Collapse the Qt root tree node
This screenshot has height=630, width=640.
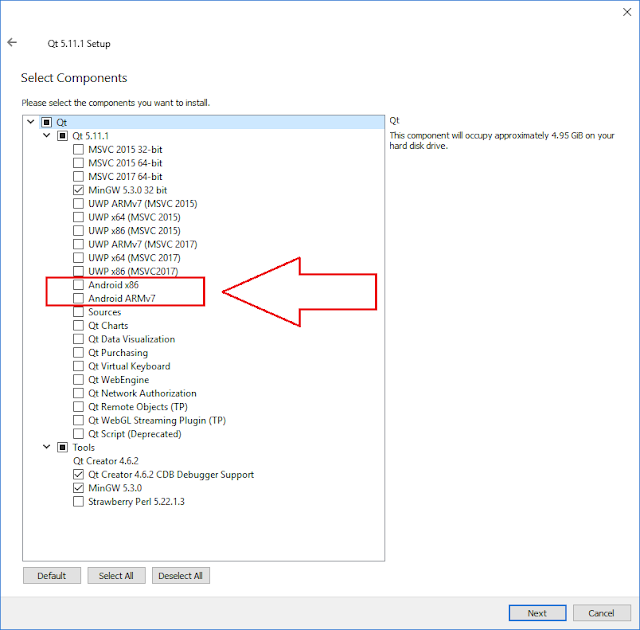(x=31, y=122)
